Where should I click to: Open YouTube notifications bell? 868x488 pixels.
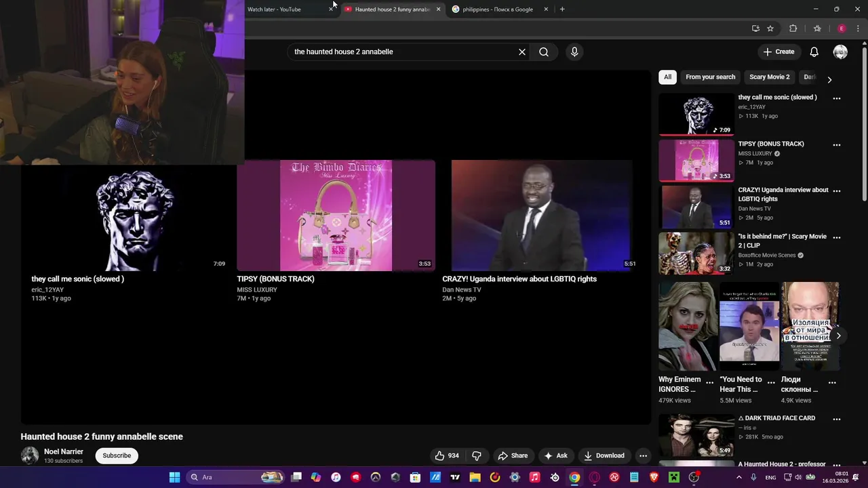point(814,52)
